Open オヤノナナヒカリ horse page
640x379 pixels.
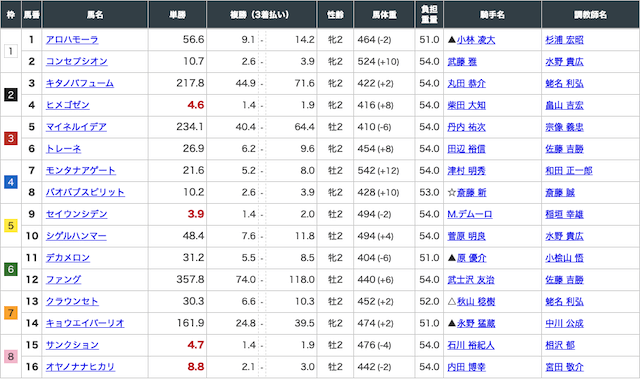pyautogui.click(x=80, y=367)
